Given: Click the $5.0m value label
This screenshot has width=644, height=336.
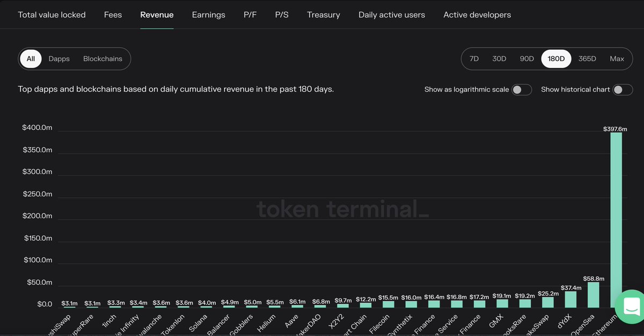Looking at the screenshot, I should 252,303.
